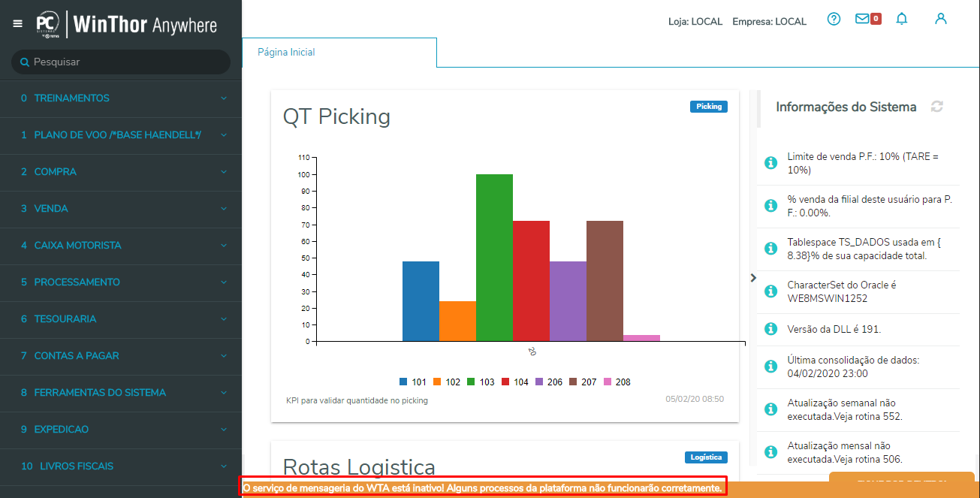Click info icon beside Atualização mensal

click(770, 452)
